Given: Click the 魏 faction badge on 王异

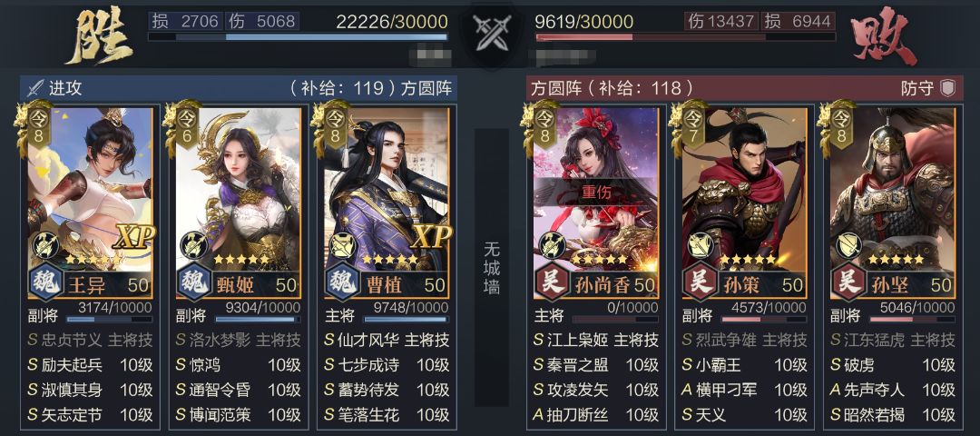Looking at the screenshot, I should 45,284.
